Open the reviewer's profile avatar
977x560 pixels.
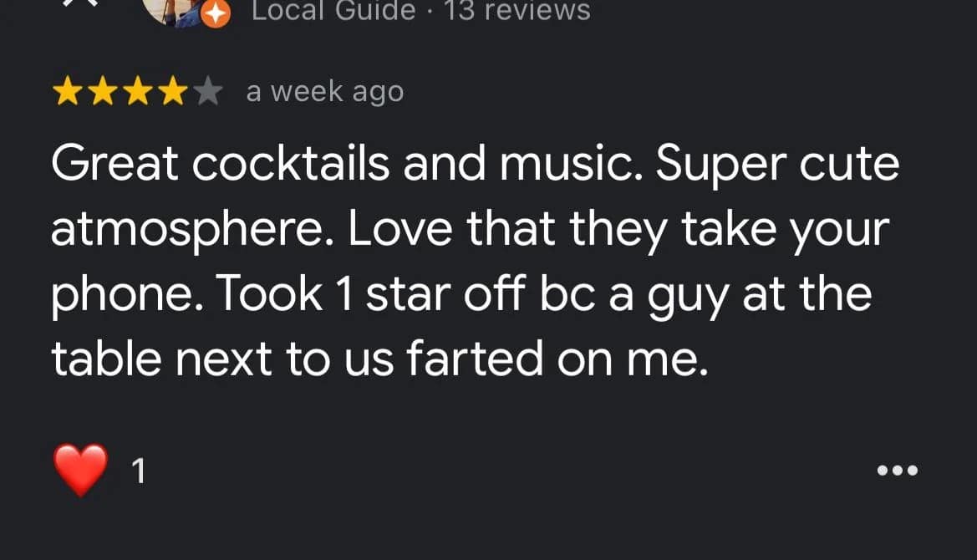point(171,8)
